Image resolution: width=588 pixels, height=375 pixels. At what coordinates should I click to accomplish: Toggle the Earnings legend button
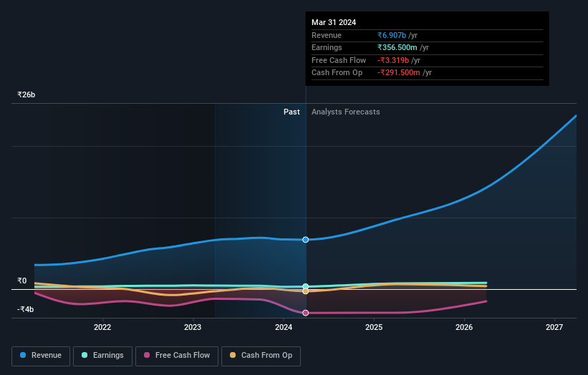pos(102,356)
